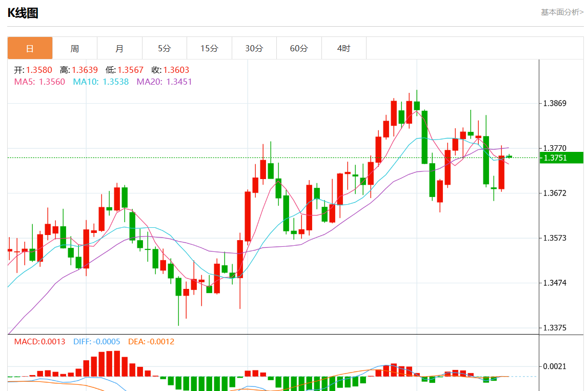Open the 15分 chart tab
The width and height of the screenshot is (588, 391).
click(x=209, y=48)
